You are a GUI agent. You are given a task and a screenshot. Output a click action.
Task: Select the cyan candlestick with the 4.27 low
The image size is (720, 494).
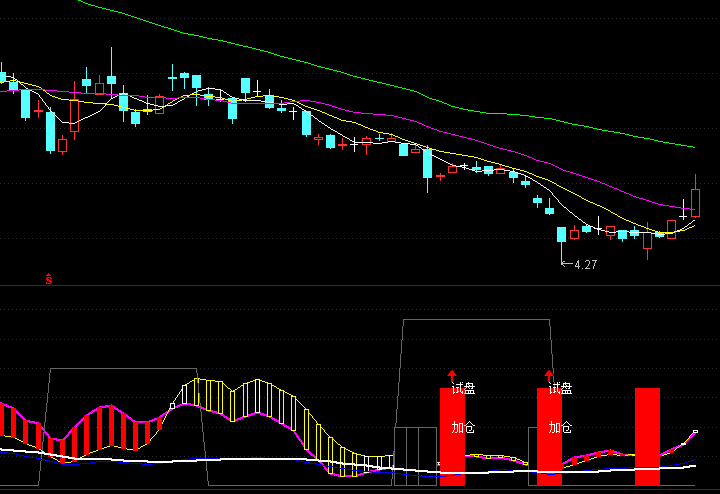point(562,234)
